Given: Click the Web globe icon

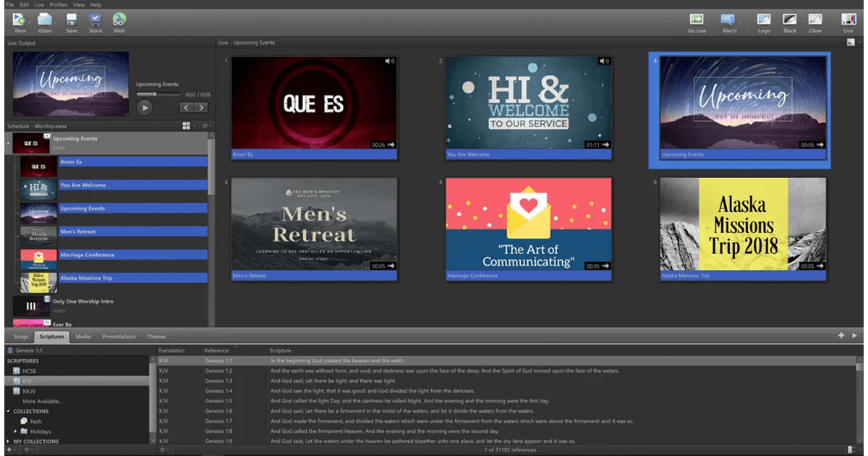Looking at the screenshot, I should pos(119,20).
